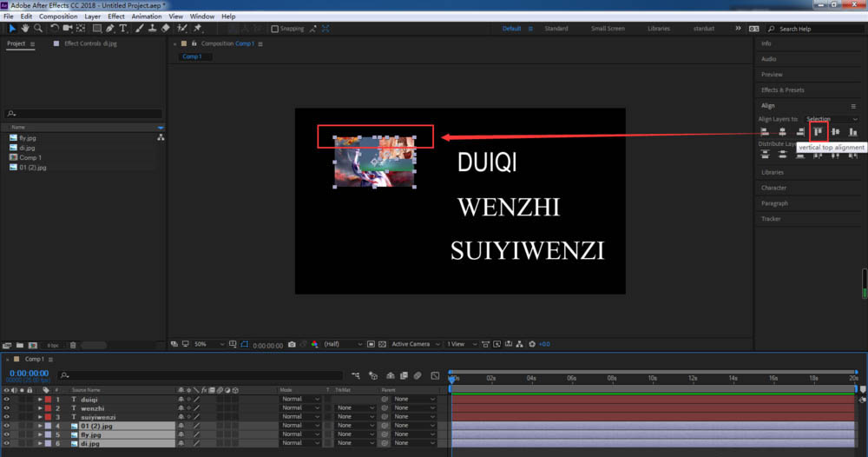This screenshot has width=868, height=457.
Task: Open the Composition menu
Action: [58, 17]
